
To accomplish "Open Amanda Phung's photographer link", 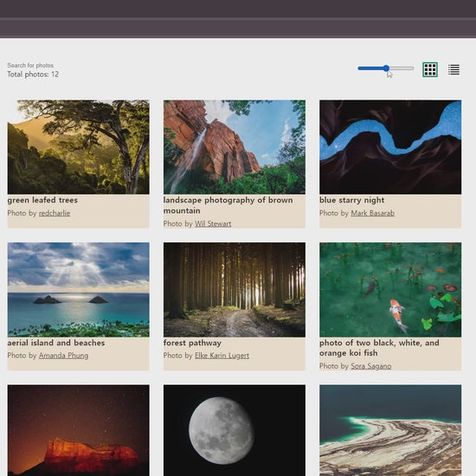I will coord(63,356).
